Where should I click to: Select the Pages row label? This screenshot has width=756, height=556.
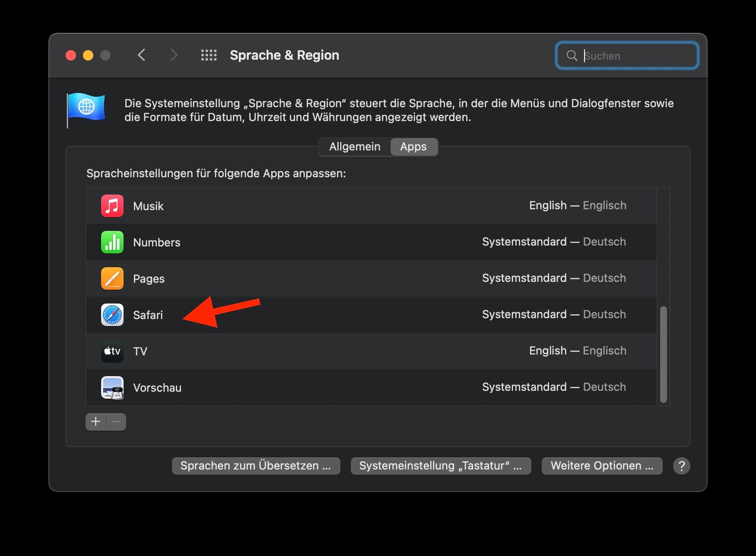(x=149, y=278)
